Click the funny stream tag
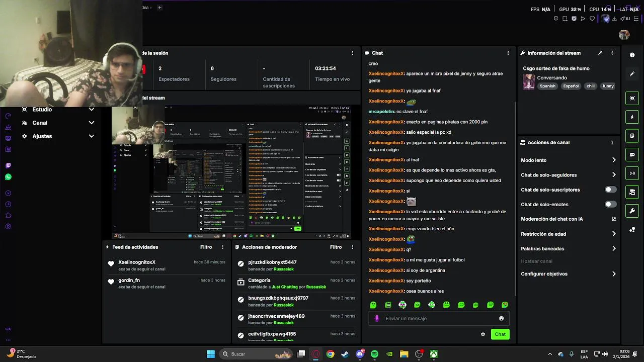 click(x=608, y=86)
